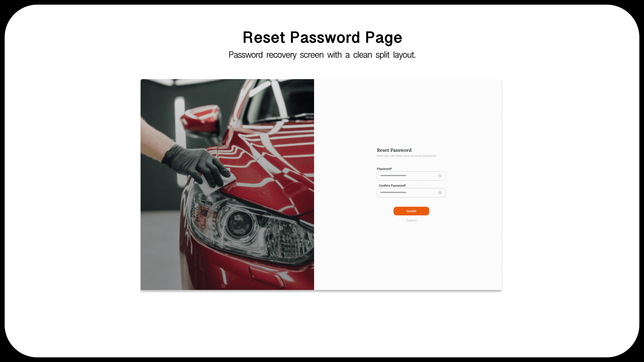Click the "Here you can reset your account password" text

point(406,156)
